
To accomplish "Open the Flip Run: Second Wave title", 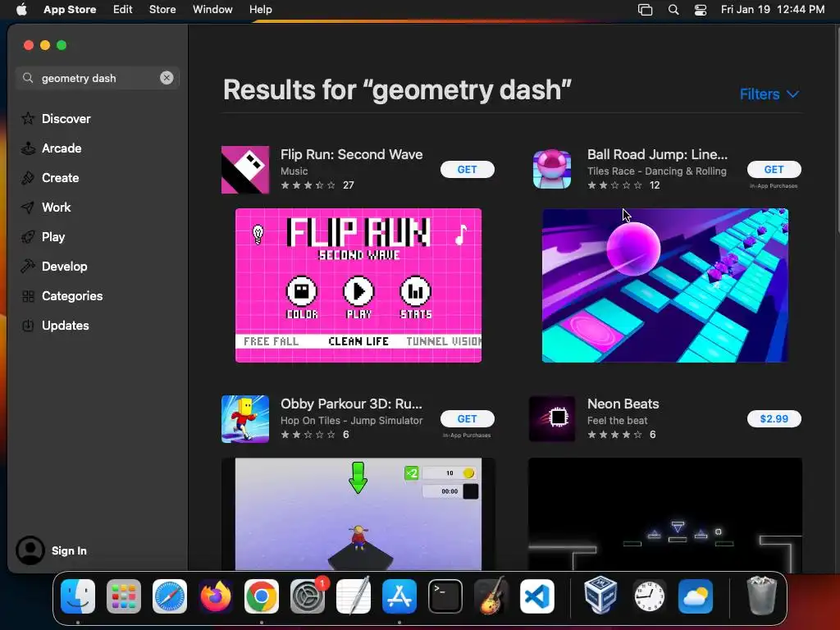I will coord(351,154).
